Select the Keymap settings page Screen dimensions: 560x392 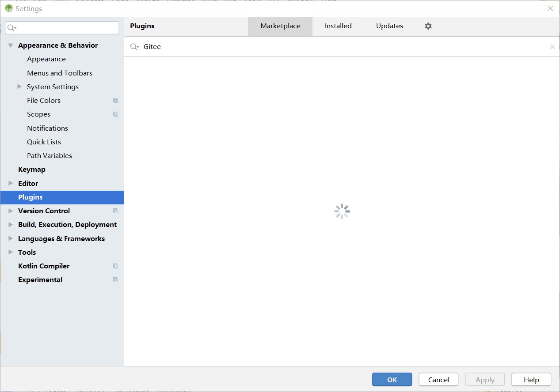tap(32, 170)
